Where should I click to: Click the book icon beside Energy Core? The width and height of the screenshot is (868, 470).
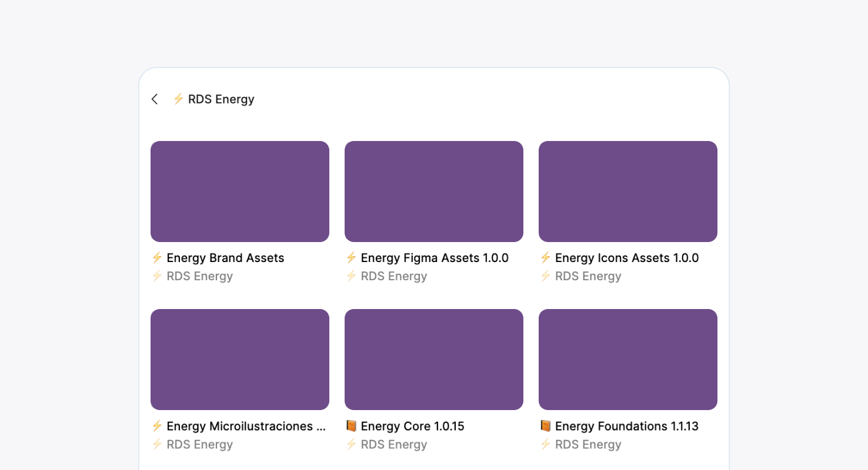(351, 426)
